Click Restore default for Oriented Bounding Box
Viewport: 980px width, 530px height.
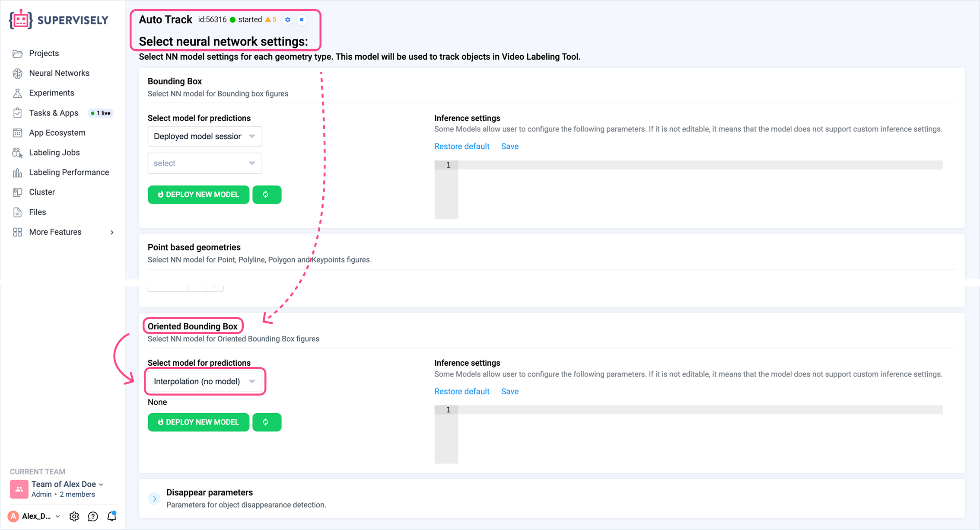(461, 391)
